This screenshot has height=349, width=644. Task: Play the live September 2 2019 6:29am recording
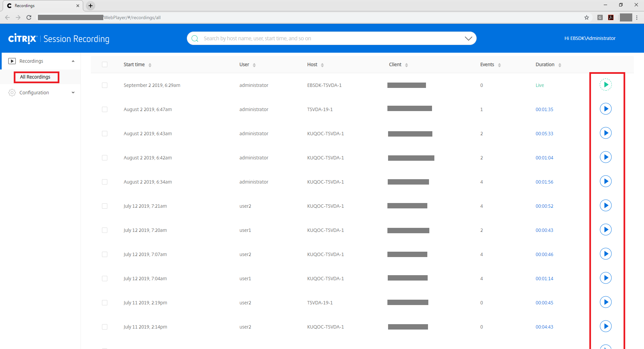click(x=606, y=85)
